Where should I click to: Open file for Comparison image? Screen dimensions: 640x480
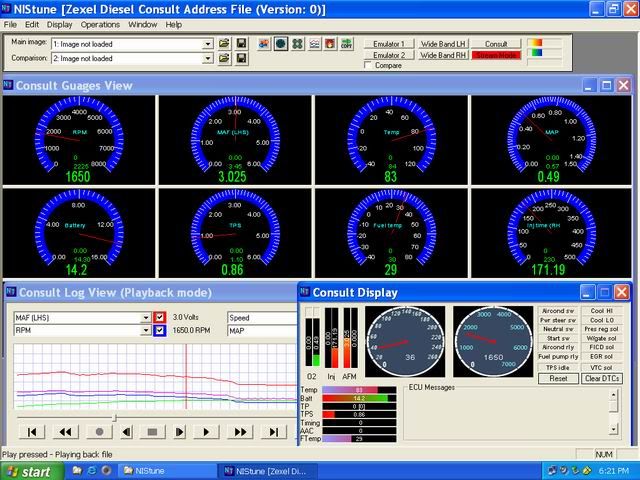pos(224,58)
